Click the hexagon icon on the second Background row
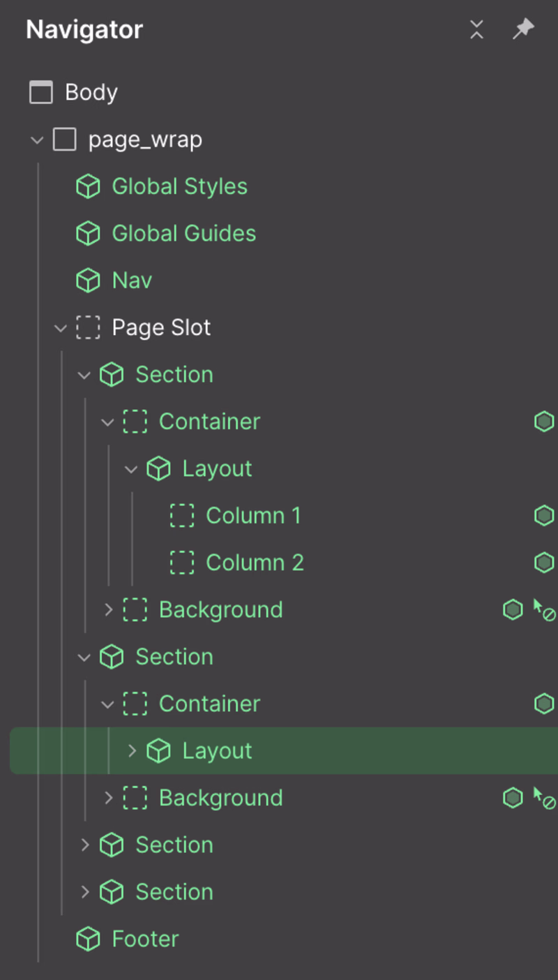558x980 pixels. pyautogui.click(x=513, y=798)
